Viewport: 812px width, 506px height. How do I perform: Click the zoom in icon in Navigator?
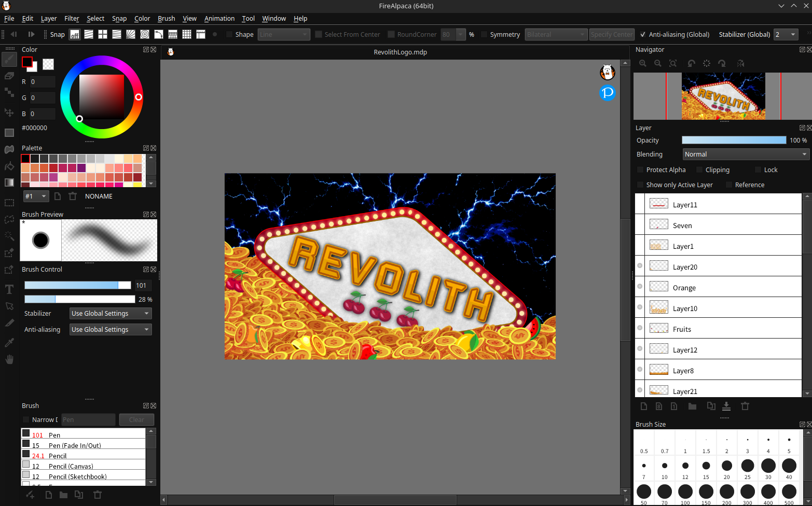pos(643,63)
